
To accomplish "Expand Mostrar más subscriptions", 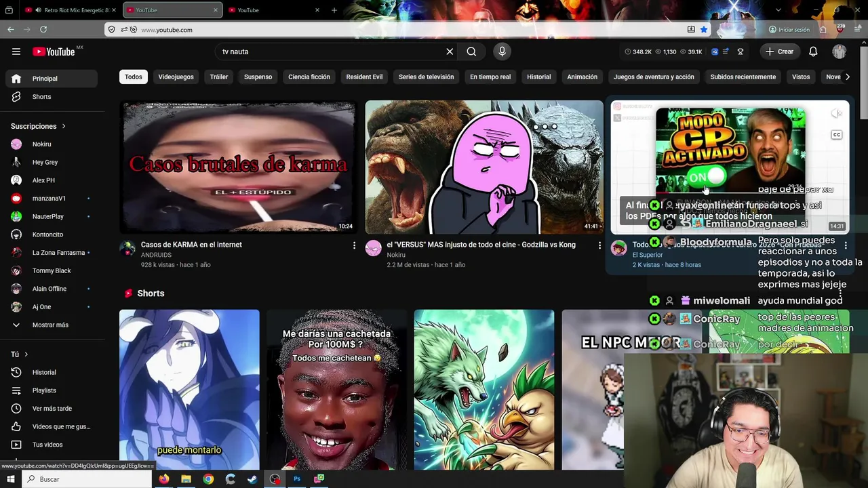I will pos(52,325).
